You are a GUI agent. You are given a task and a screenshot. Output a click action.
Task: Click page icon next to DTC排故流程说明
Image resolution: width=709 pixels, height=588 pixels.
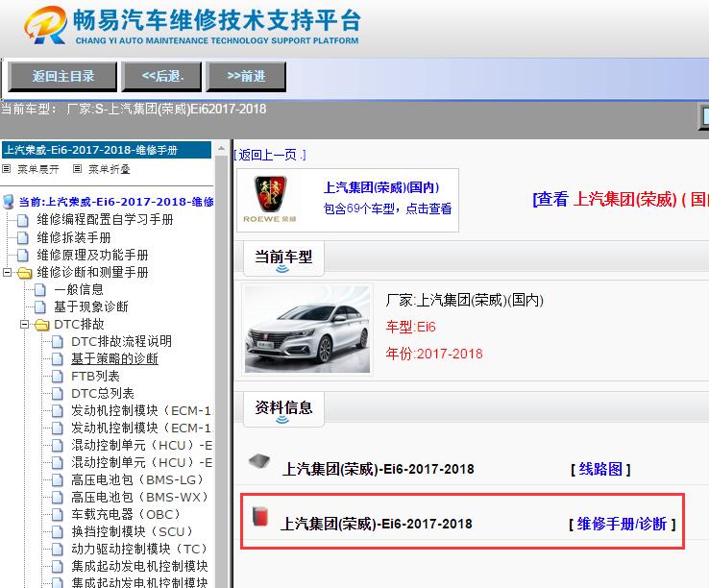58,342
